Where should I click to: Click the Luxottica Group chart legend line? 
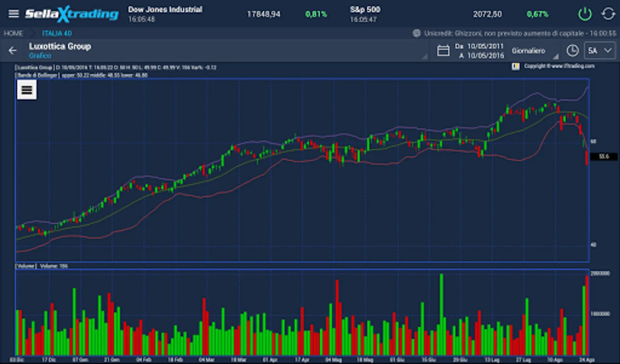pyautogui.click(x=116, y=68)
